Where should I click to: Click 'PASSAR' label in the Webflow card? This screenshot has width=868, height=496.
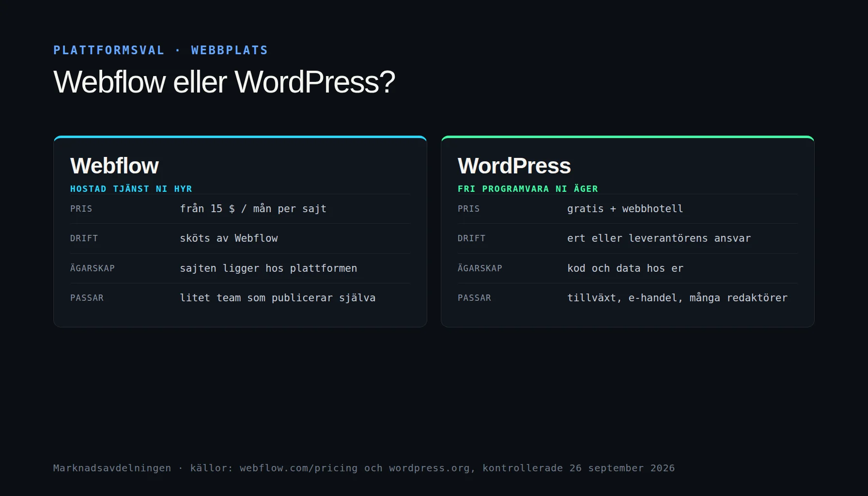pyautogui.click(x=87, y=298)
